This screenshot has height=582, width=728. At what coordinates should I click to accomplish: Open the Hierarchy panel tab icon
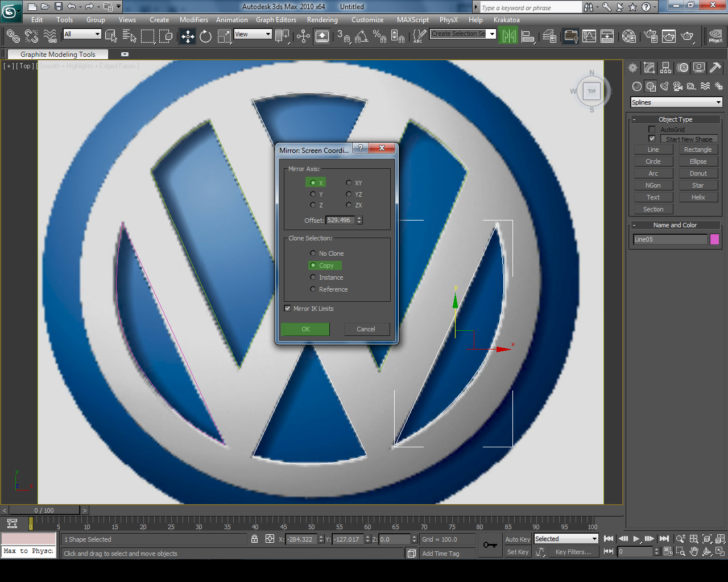665,68
